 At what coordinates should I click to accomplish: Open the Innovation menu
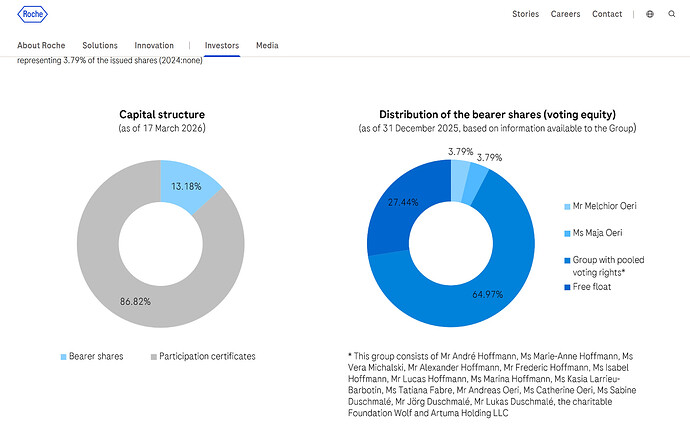point(154,45)
